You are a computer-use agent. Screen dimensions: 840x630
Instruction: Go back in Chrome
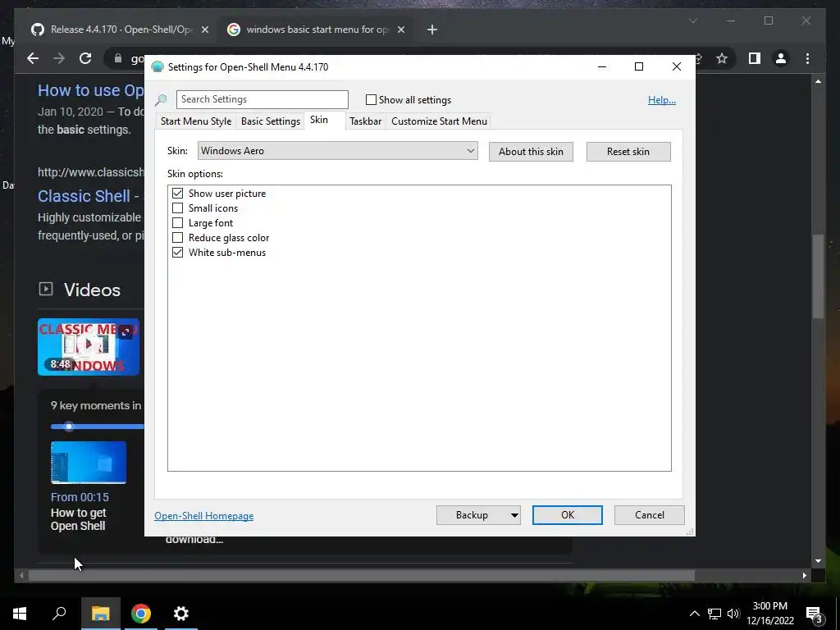(33, 58)
